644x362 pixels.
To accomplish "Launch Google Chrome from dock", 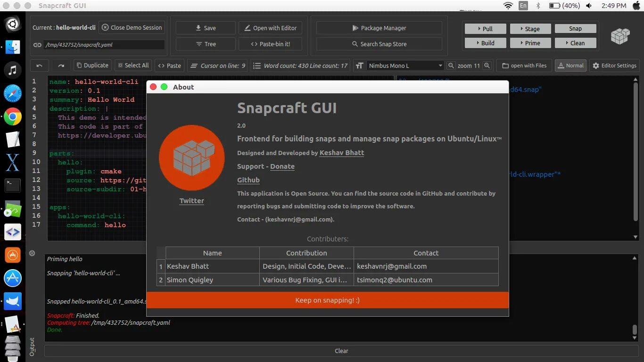I will pyautogui.click(x=13, y=116).
